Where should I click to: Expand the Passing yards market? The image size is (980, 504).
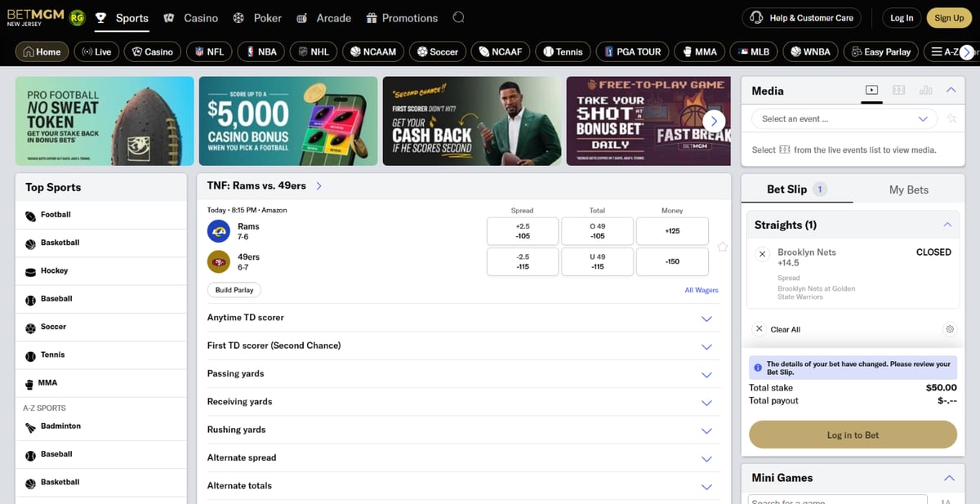tap(464, 374)
